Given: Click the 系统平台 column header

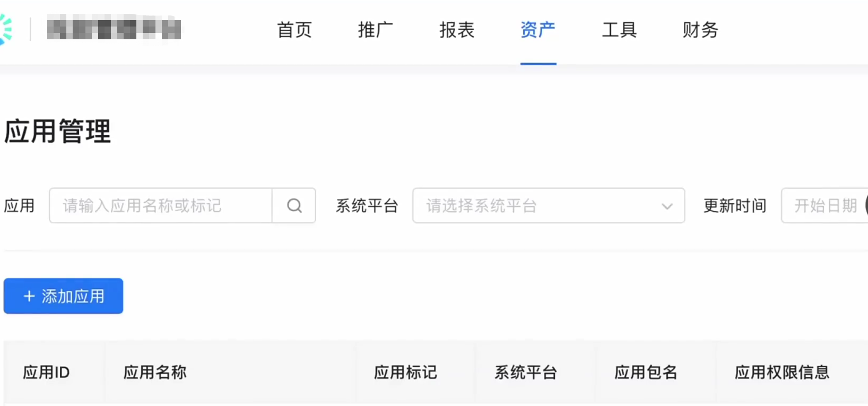Looking at the screenshot, I should 526,373.
